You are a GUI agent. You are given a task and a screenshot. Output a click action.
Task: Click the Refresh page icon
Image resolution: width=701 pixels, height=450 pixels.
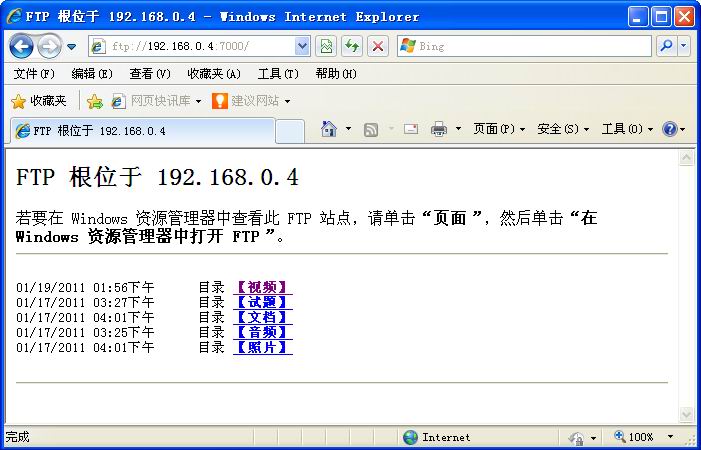pos(352,46)
